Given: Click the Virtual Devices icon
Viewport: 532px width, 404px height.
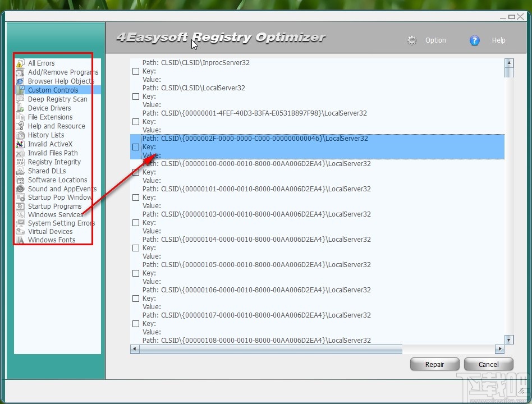Looking at the screenshot, I should (x=20, y=232).
